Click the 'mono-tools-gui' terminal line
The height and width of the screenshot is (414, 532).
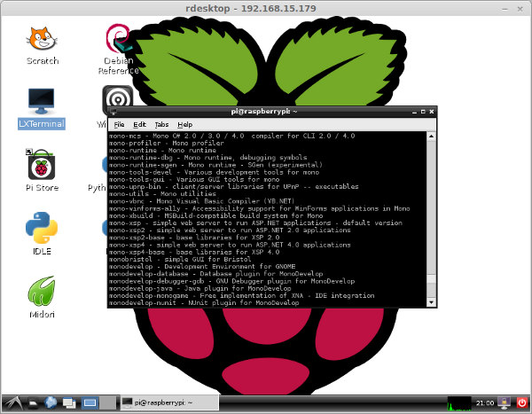194,179
